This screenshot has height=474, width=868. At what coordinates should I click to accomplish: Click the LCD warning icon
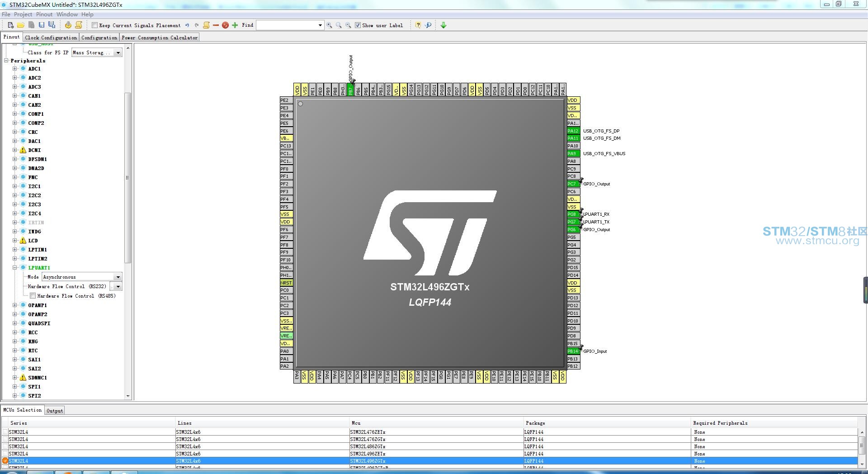tap(23, 241)
